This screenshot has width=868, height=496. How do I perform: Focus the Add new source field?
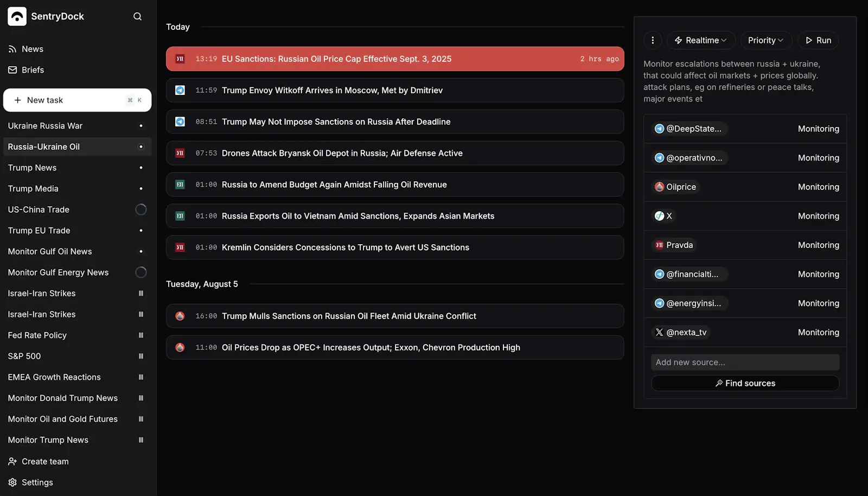(x=745, y=362)
